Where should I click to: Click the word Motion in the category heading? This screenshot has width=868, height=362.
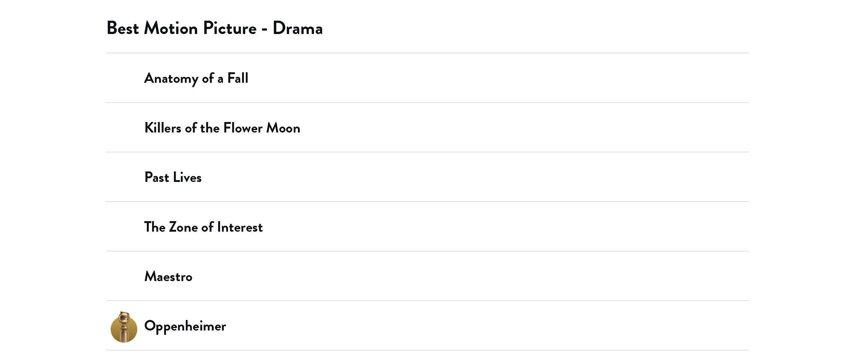pos(171,28)
